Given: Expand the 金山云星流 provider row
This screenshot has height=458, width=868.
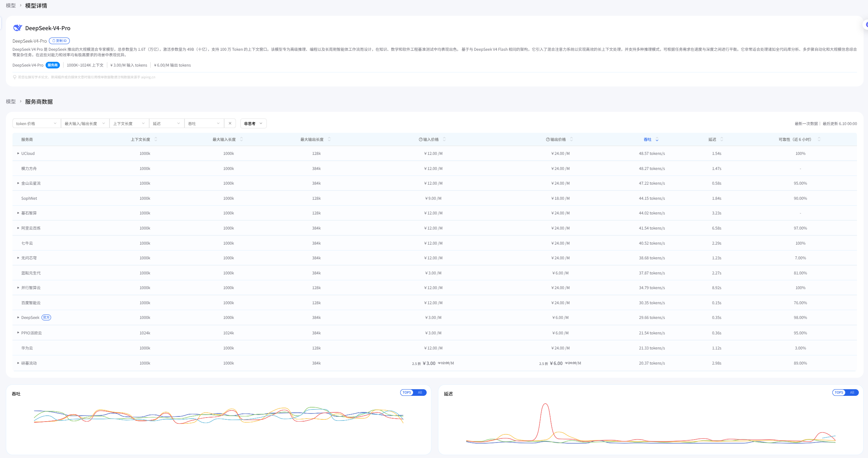Looking at the screenshot, I should point(18,183).
